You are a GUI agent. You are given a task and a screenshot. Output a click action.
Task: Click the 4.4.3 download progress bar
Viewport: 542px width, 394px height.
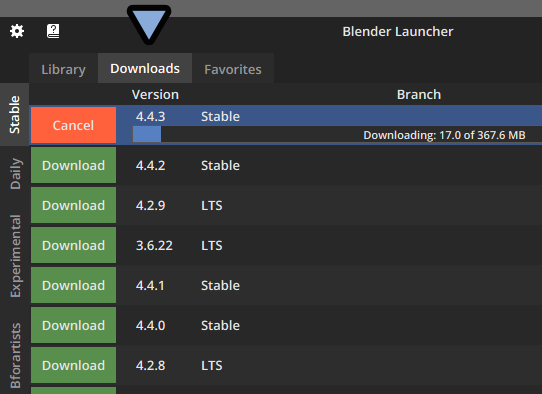coord(337,134)
